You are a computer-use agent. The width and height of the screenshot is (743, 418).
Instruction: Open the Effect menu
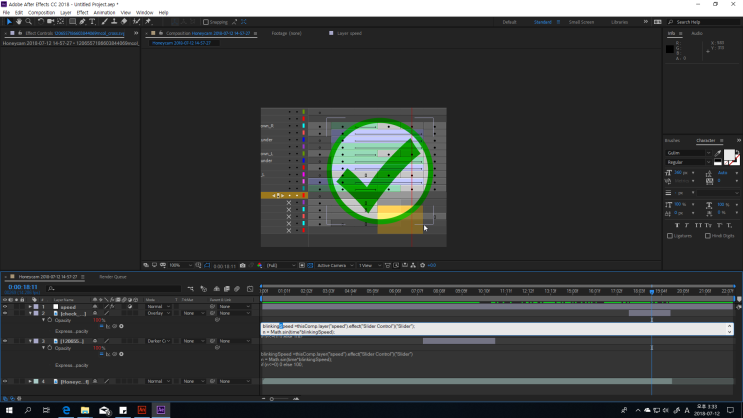[x=82, y=12]
